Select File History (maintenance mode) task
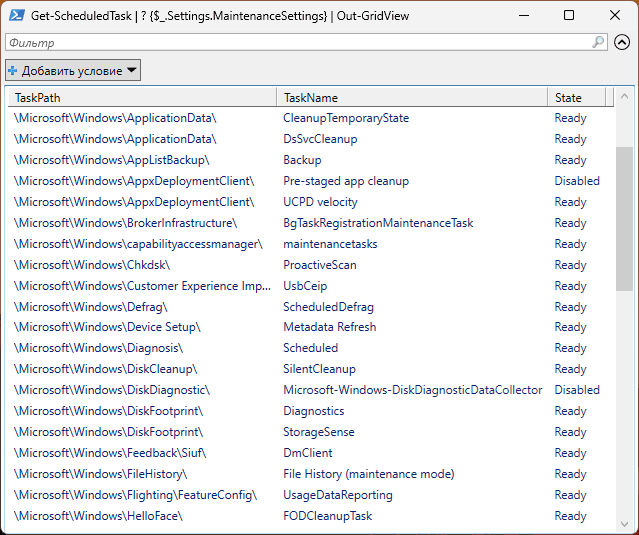 coord(368,474)
